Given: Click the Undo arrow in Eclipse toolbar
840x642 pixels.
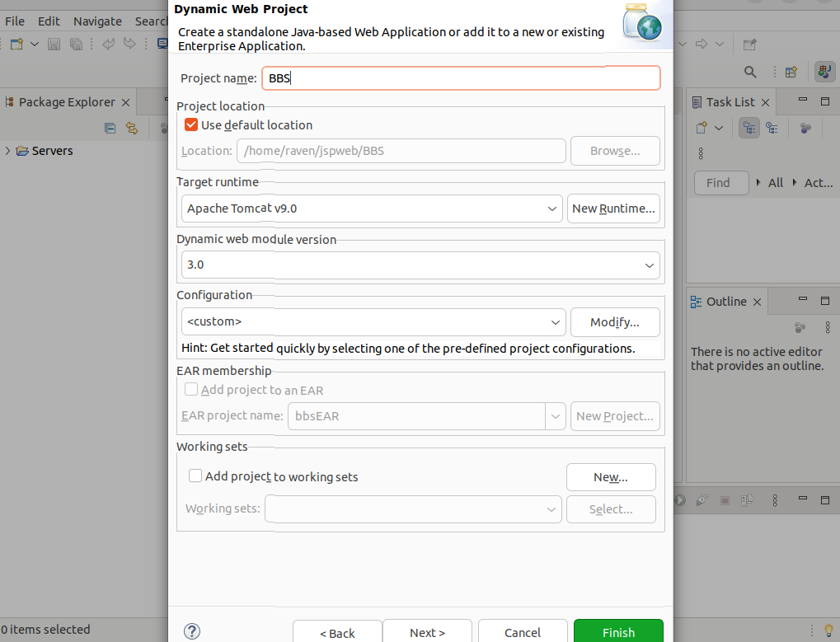Looking at the screenshot, I should click(108, 44).
